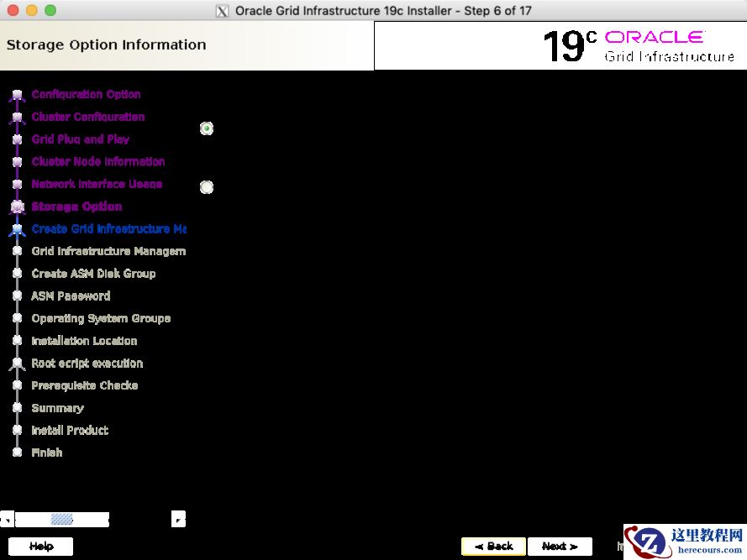Click the step list scrollbar left arrow
747x560 pixels.
click(8, 519)
